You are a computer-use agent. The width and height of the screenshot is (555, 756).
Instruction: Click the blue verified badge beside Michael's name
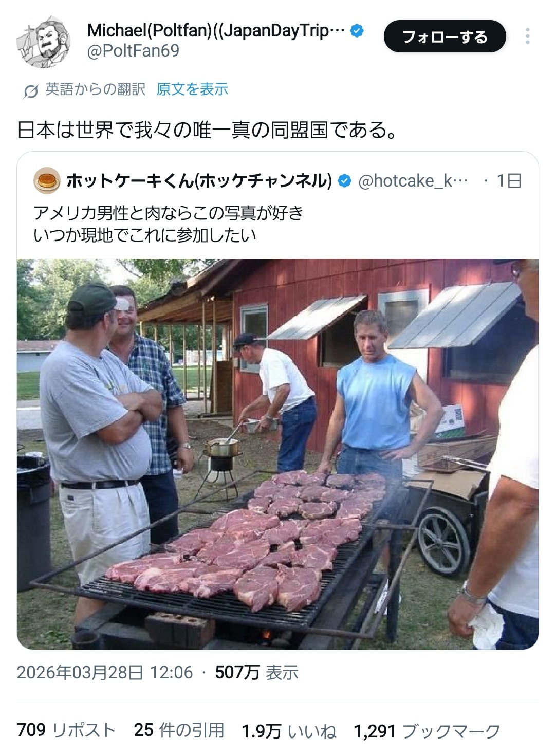[x=357, y=31]
